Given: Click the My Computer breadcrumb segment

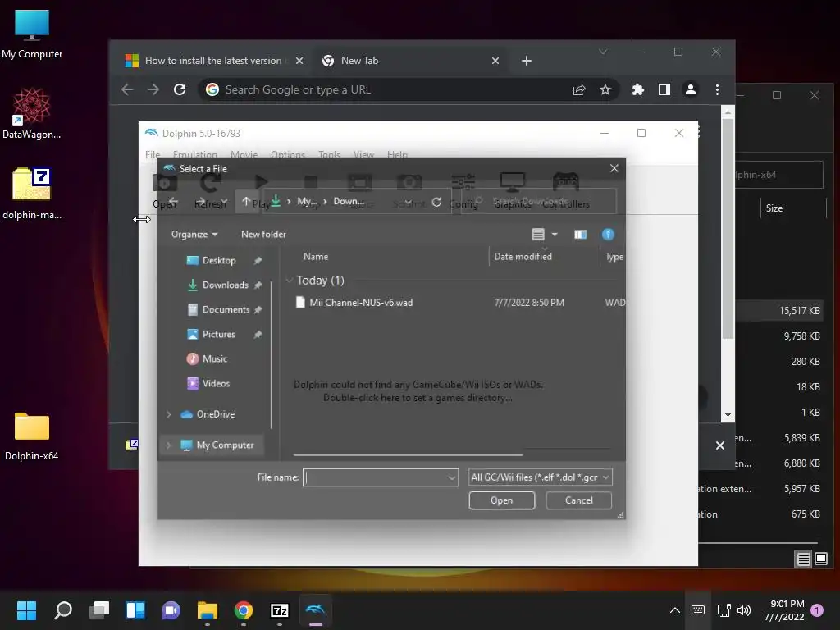Looking at the screenshot, I should coord(307,202).
